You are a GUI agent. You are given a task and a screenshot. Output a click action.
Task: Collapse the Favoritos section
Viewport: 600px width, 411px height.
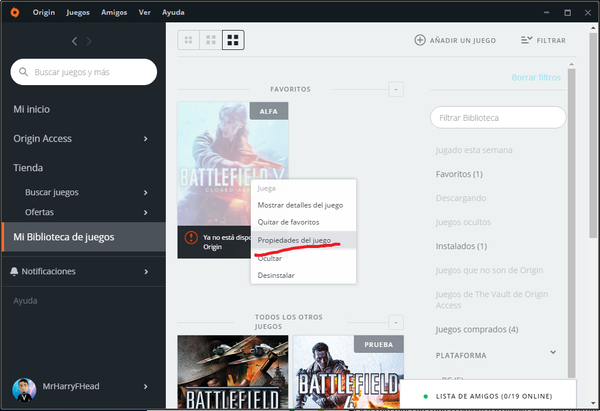point(396,90)
